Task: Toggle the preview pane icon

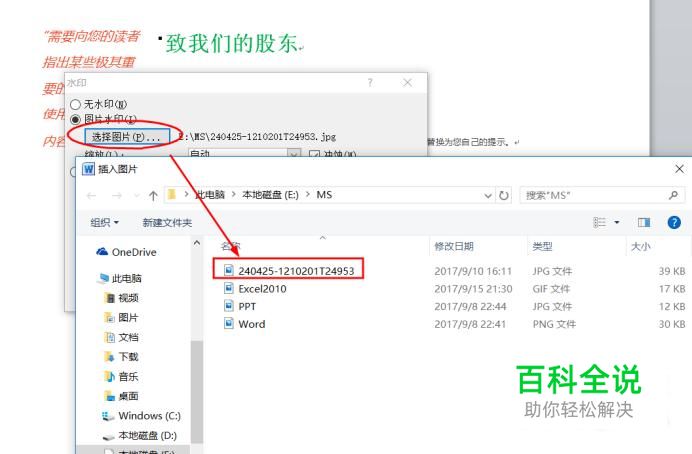Action: (644, 222)
